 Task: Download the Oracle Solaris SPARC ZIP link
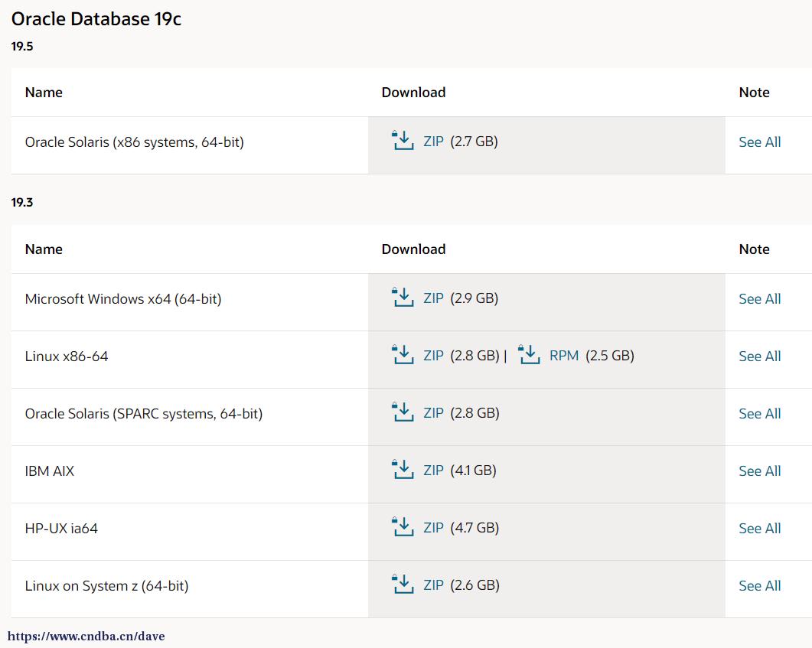pos(433,413)
